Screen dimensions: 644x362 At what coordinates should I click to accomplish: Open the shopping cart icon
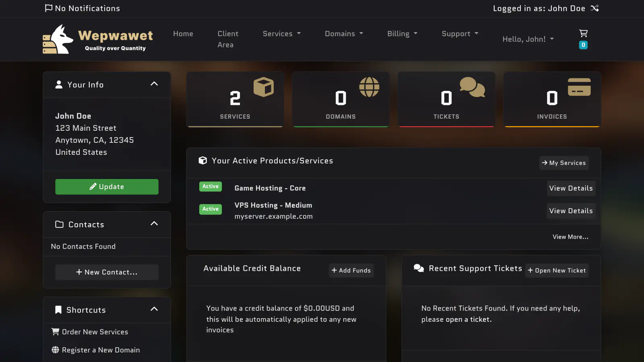pyautogui.click(x=583, y=33)
